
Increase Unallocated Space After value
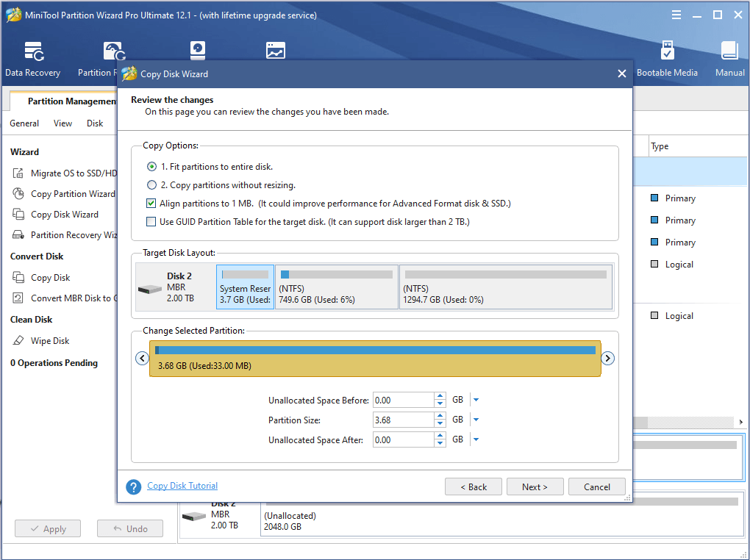(x=440, y=436)
